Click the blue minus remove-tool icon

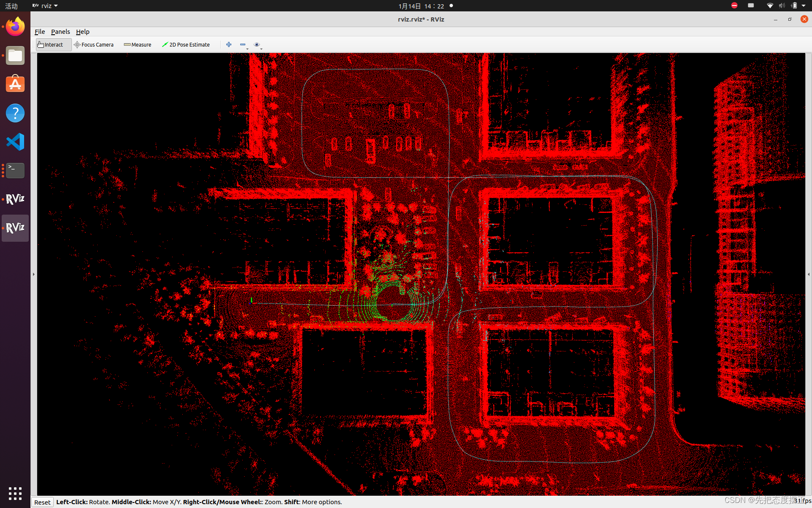243,44
